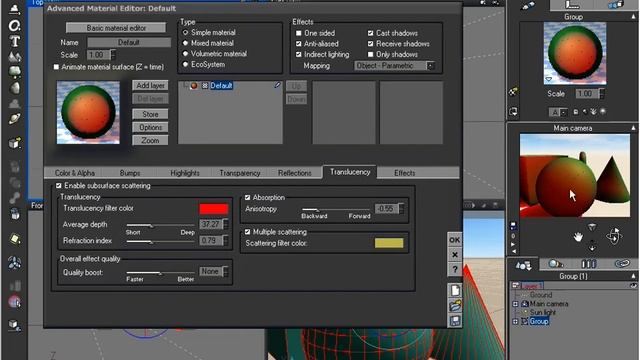Collapse the Group material panel arrow
Screen dimensions: 640x360
coord(633,17)
